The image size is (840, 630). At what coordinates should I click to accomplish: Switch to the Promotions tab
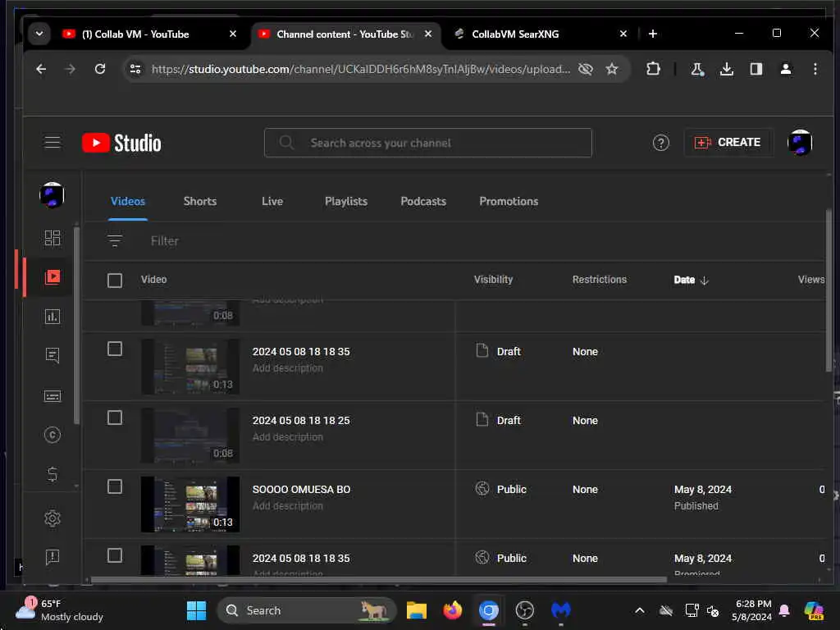click(509, 202)
